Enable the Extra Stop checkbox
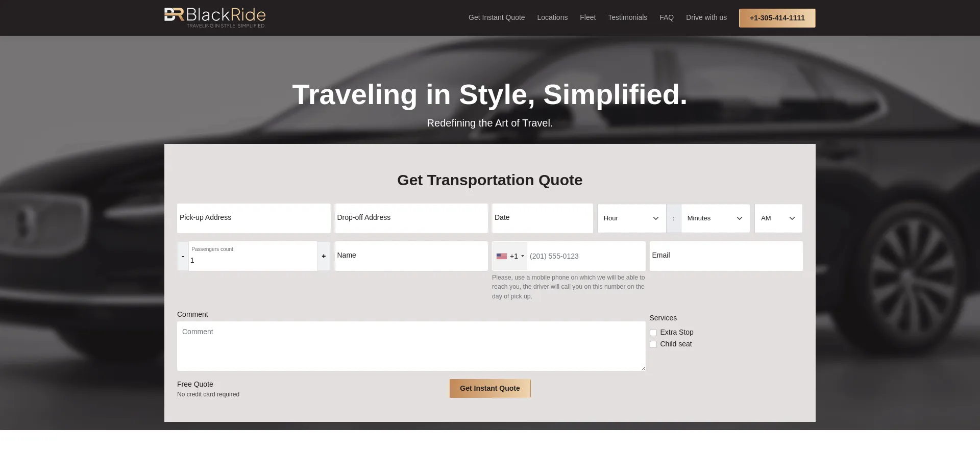The height and width of the screenshot is (453, 980). click(x=653, y=333)
